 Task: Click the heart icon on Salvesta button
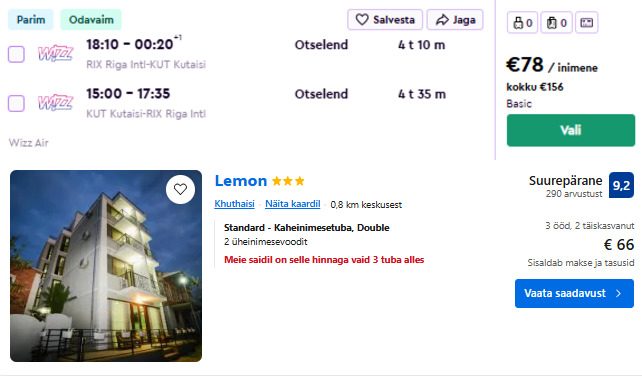pos(362,19)
